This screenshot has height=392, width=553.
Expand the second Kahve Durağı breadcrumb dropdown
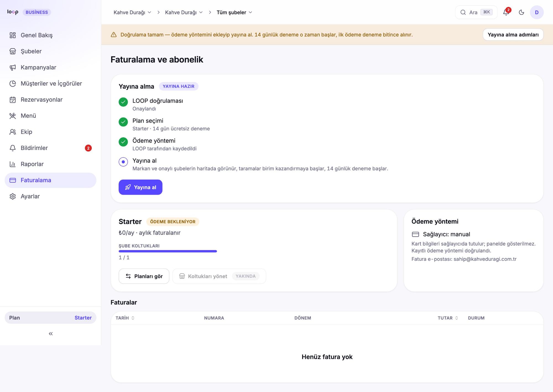click(x=184, y=12)
